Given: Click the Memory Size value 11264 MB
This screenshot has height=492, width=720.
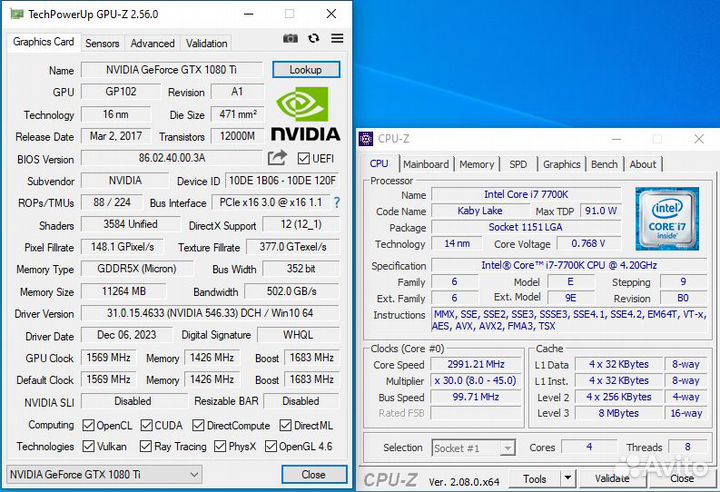Looking at the screenshot, I should [124, 291].
